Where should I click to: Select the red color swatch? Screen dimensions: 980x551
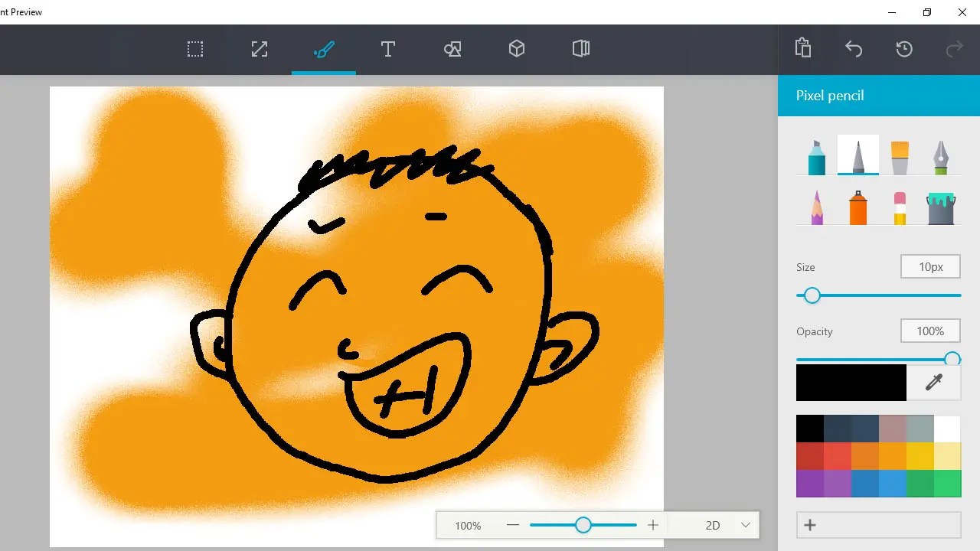point(811,455)
